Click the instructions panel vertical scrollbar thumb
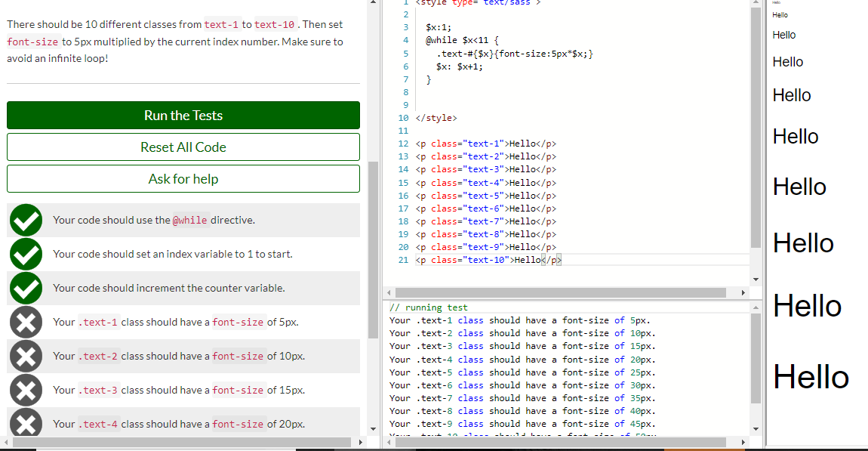 pos(373,250)
